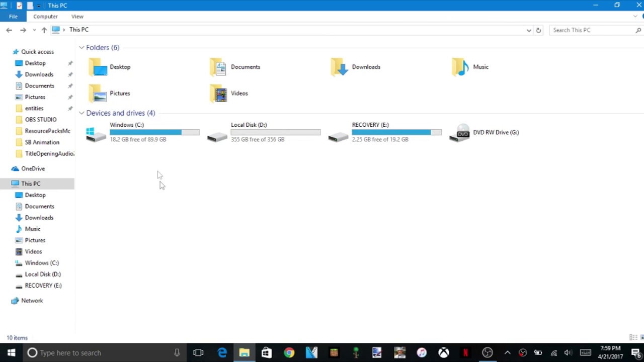This screenshot has width=644, height=362.
Task: Open the File menu
Action: point(13,16)
